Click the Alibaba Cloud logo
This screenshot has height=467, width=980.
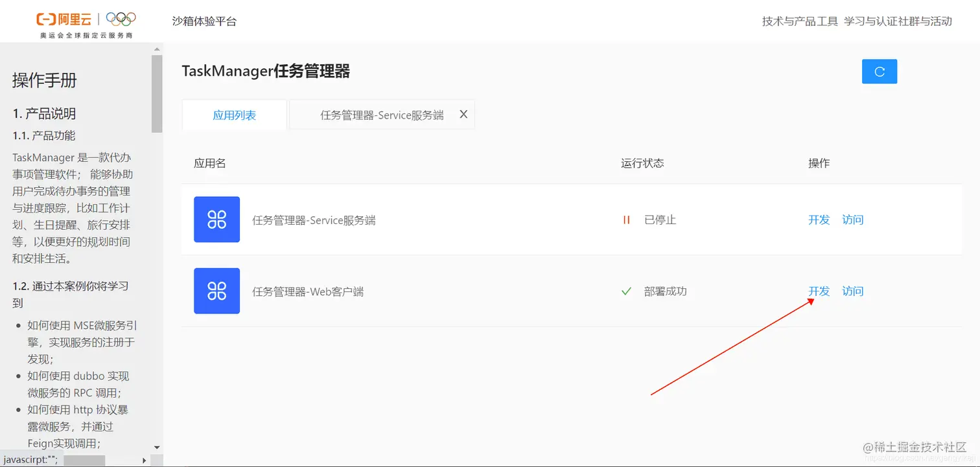64,19
